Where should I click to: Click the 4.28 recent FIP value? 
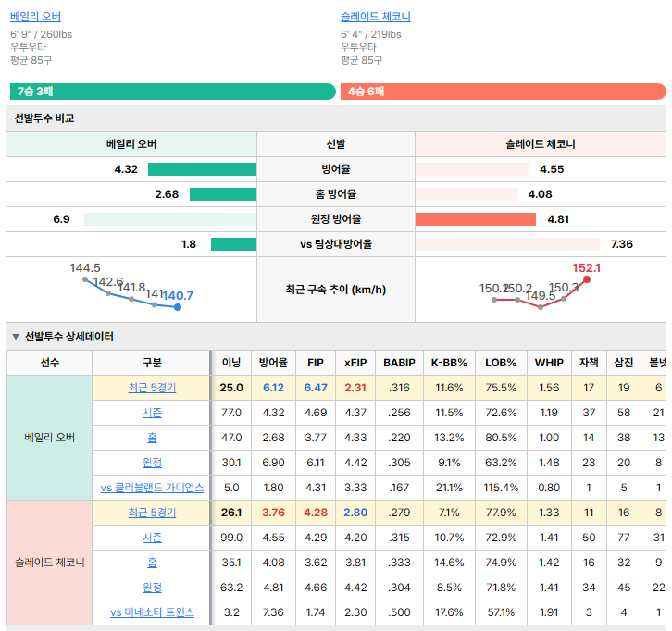click(x=316, y=513)
